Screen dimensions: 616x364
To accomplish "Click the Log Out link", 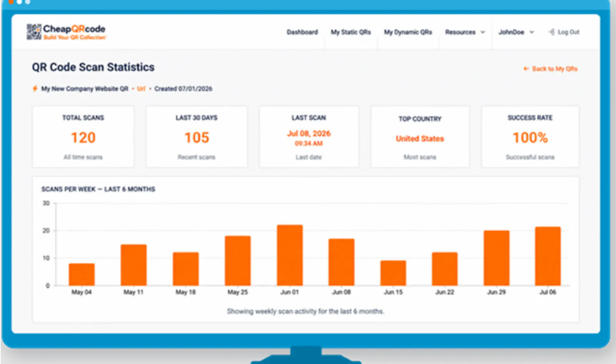I will tap(569, 32).
